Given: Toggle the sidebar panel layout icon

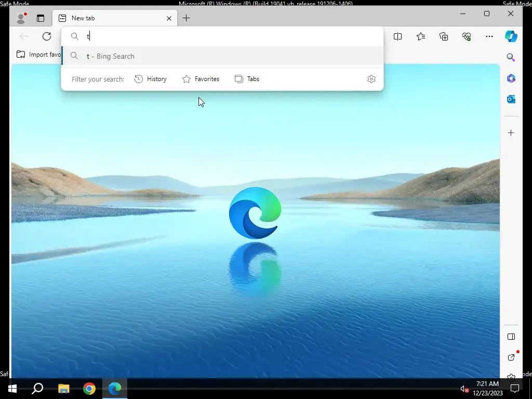Looking at the screenshot, I should [x=511, y=337].
